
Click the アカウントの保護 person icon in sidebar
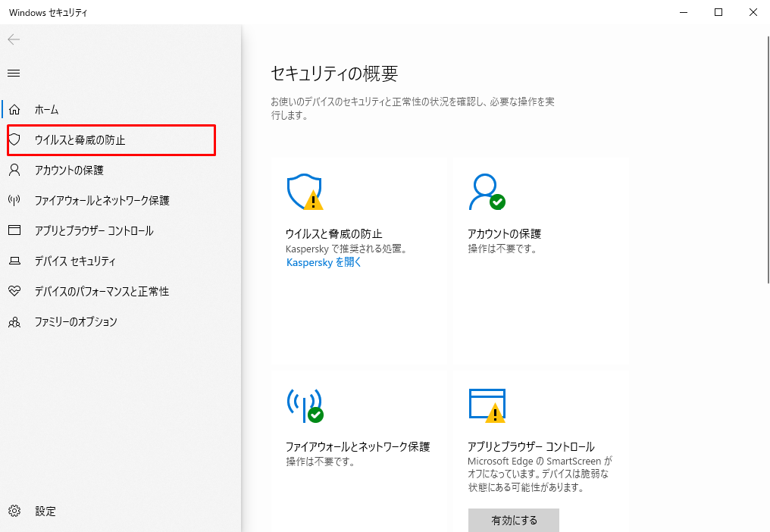pyautogui.click(x=14, y=170)
